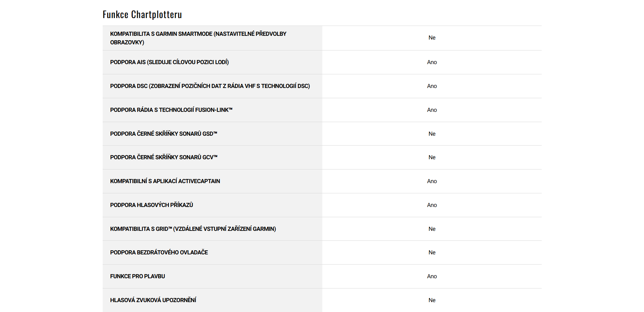
Task: Select the GRID remote input compatibility label
Action: point(193,229)
